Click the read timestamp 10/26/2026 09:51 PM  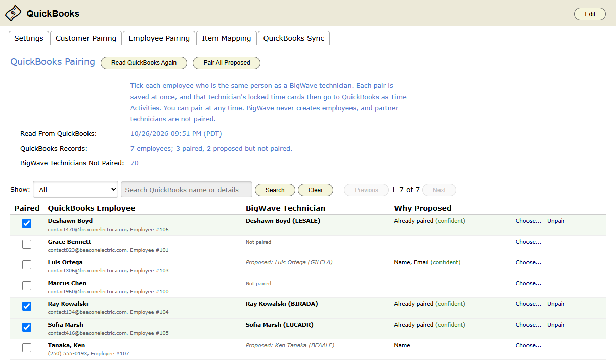pos(176,134)
